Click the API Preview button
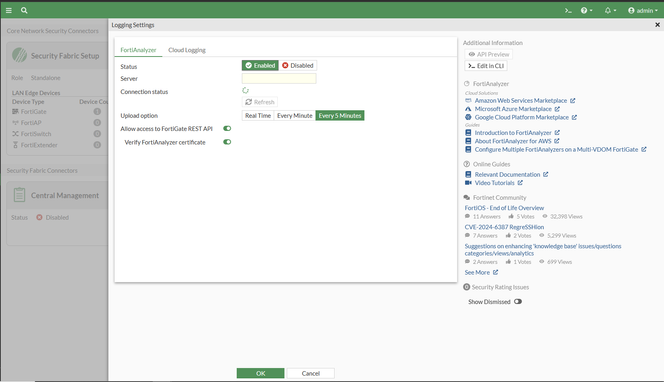The width and height of the screenshot is (664, 382). [489, 54]
